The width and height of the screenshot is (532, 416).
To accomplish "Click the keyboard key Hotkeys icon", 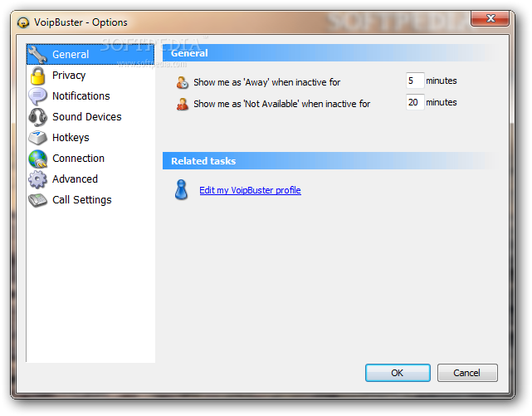I will [37, 138].
